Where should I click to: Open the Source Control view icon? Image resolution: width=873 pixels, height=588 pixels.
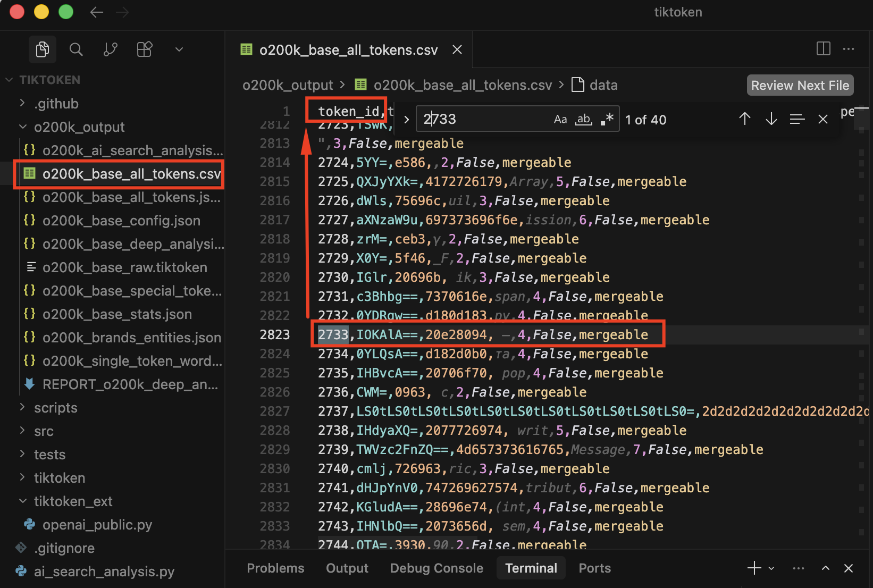tap(110, 49)
